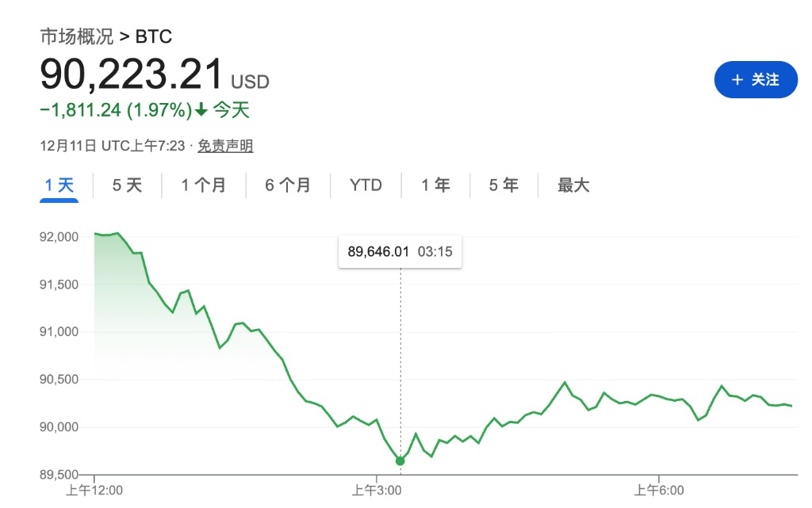Switch to the 5 天 tab
Screen dimensions: 812x508
(127, 185)
